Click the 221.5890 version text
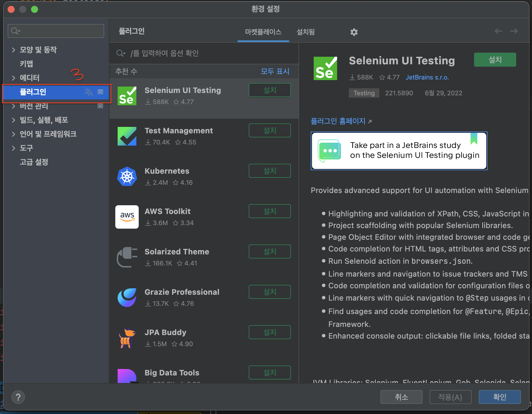 point(399,93)
